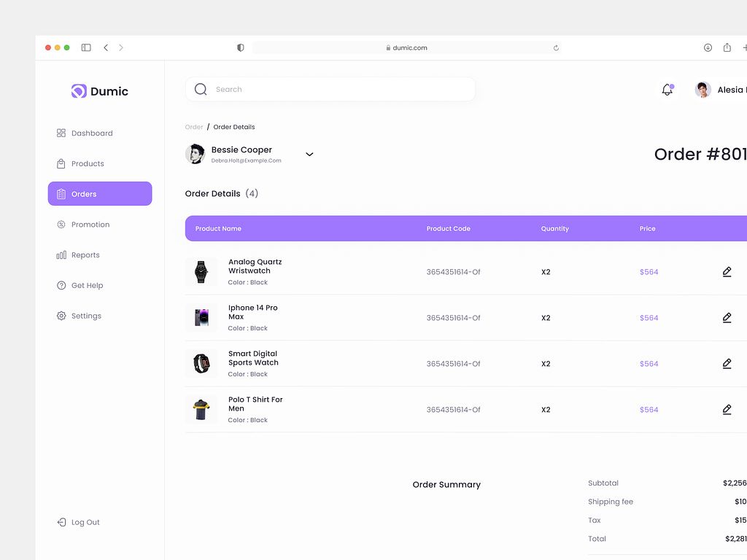Open the browser downloads icon

(708, 47)
